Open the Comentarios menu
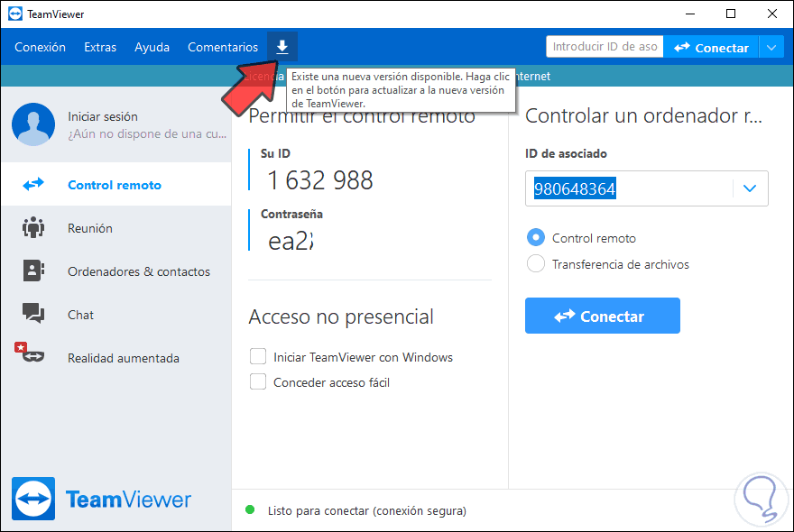 pos(223,47)
